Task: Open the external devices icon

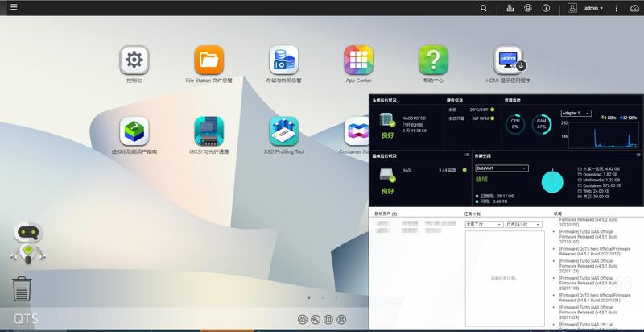Action: tap(528, 8)
